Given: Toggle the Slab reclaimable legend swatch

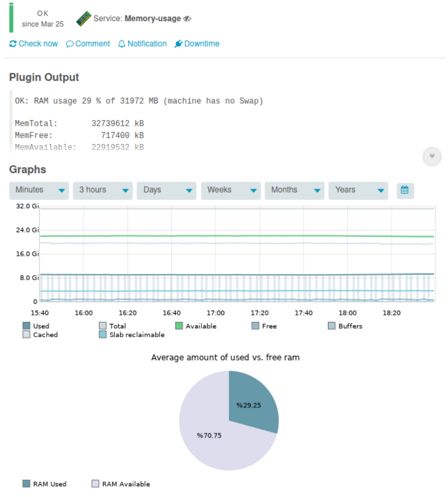Looking at the screenshot, I should (x=103, y=335).
